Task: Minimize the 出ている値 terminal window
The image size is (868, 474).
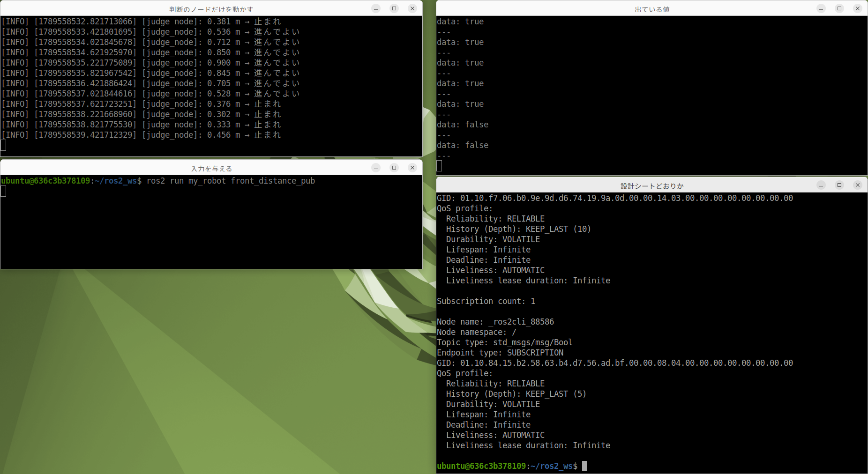Action: click(x=821, y=8)
